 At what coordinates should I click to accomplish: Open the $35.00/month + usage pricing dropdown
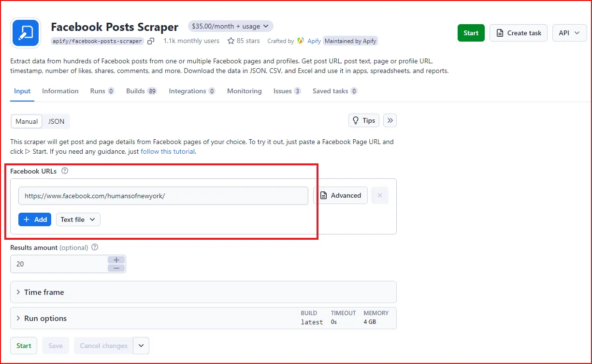[x=231, y=26]
